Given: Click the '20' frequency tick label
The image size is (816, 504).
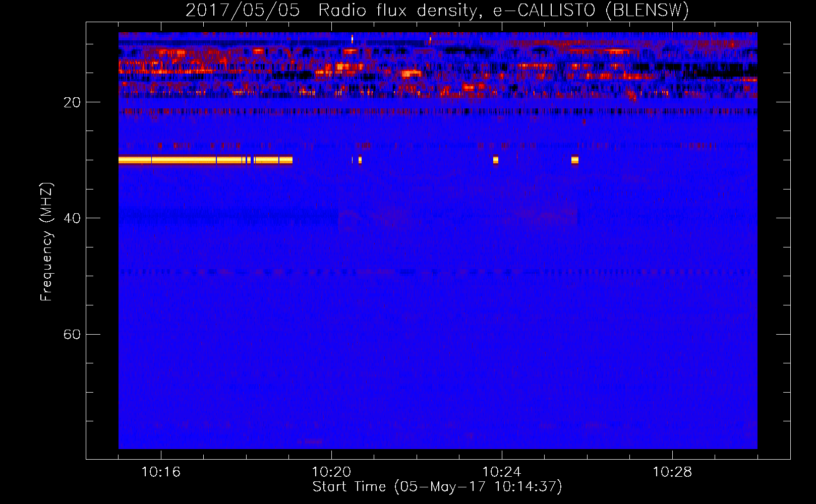Looking at the screenshot, I should point(72,102).
